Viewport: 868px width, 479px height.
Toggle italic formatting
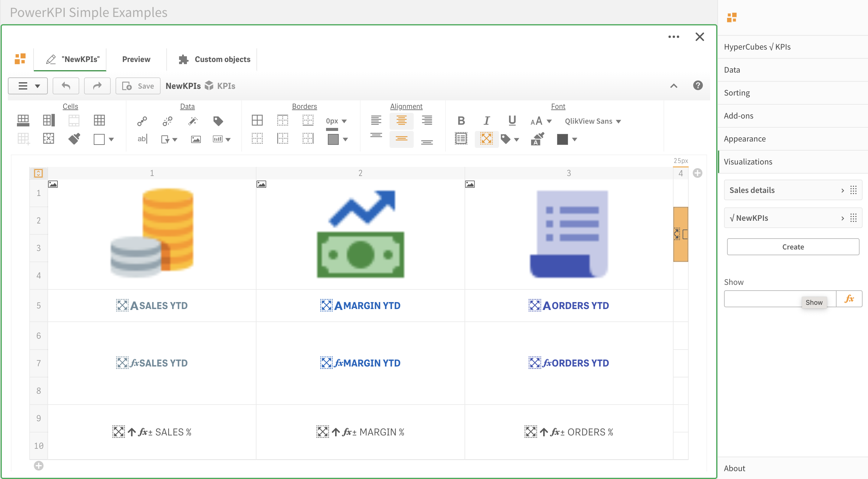pyautogui.click(x=487, y=121)
